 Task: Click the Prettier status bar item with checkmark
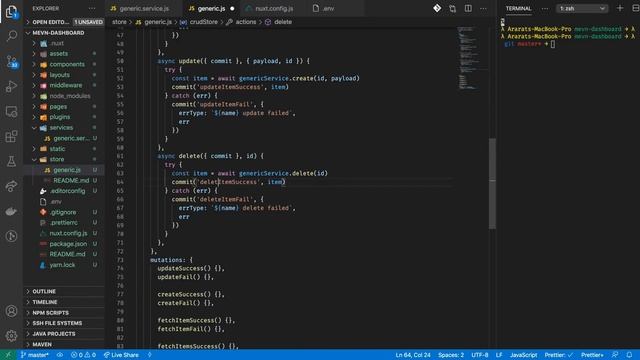click(558, 355)
